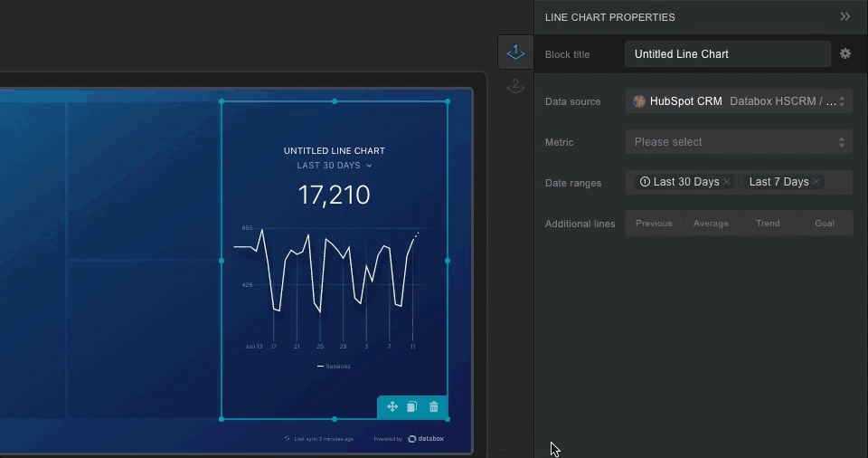Screen dimensions: 868x458
Task: Enable the Goal additional line
Action: click(825, 224)
